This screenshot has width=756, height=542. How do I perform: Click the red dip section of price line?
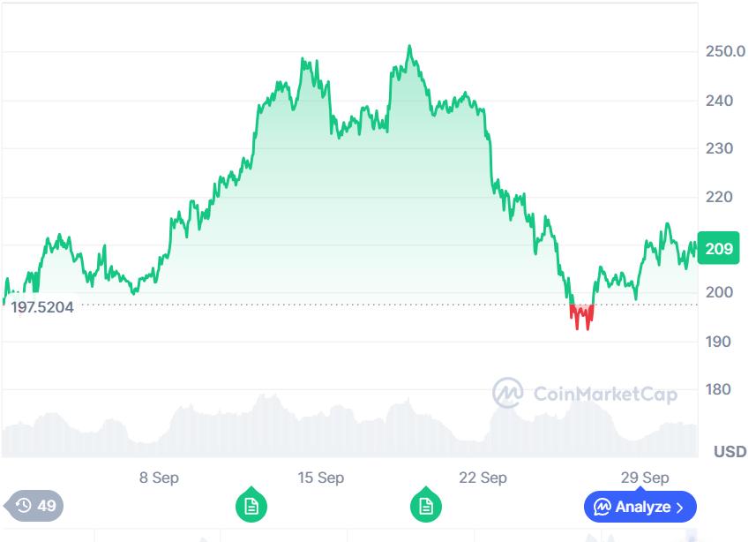click(581, 316)
